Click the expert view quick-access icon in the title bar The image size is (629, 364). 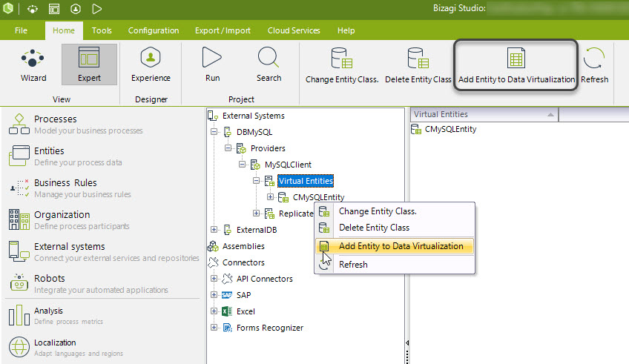pyautogui.click(x=54, y=9)
